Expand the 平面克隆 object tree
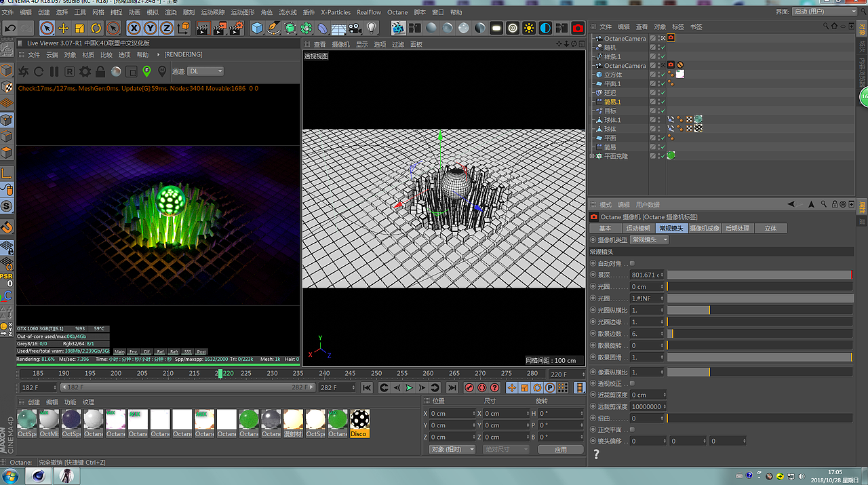The width and height of the screenshot is (868, 485). point(592,156)
